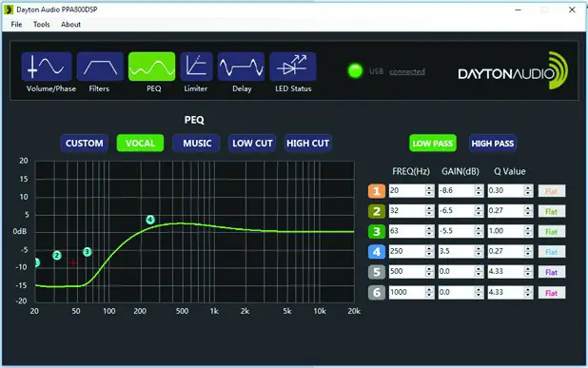Step band 5 Q value 4.33

[528, 272]
